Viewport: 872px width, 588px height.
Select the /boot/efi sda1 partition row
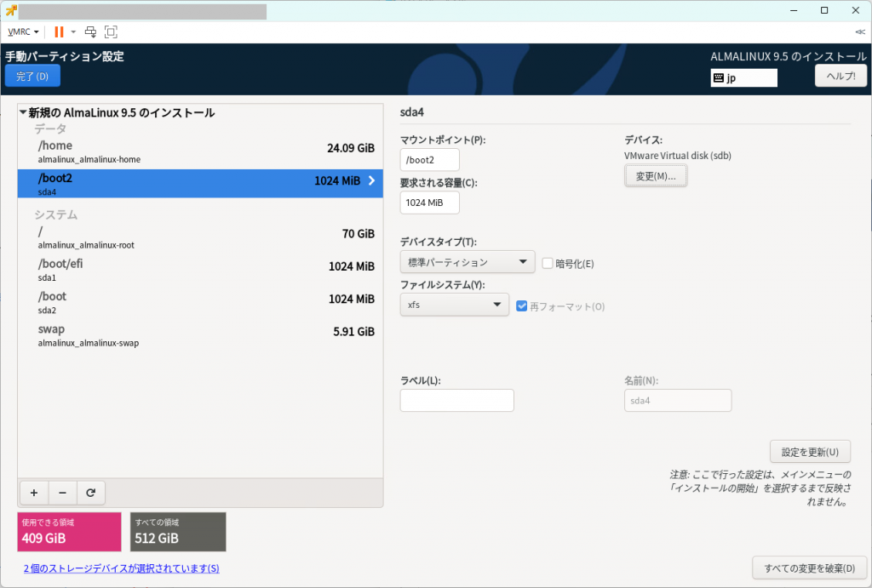point(200,270)
